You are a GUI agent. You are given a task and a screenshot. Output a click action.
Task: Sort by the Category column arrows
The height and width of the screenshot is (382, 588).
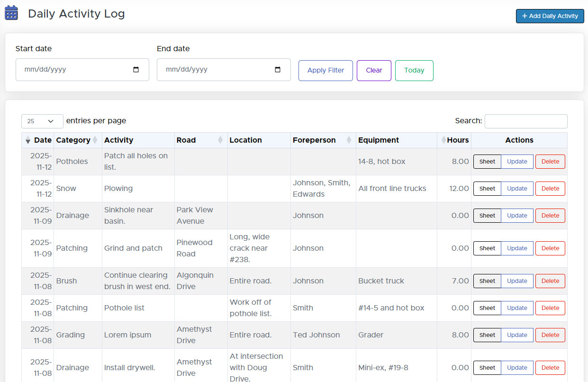95,140
